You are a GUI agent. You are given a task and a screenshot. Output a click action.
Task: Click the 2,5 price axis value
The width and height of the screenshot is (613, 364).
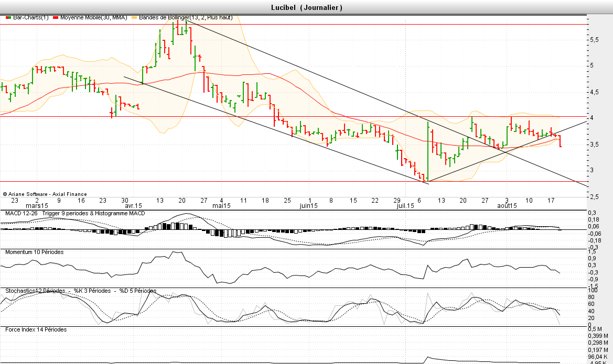pyautogui.click(x=594, y=197)
